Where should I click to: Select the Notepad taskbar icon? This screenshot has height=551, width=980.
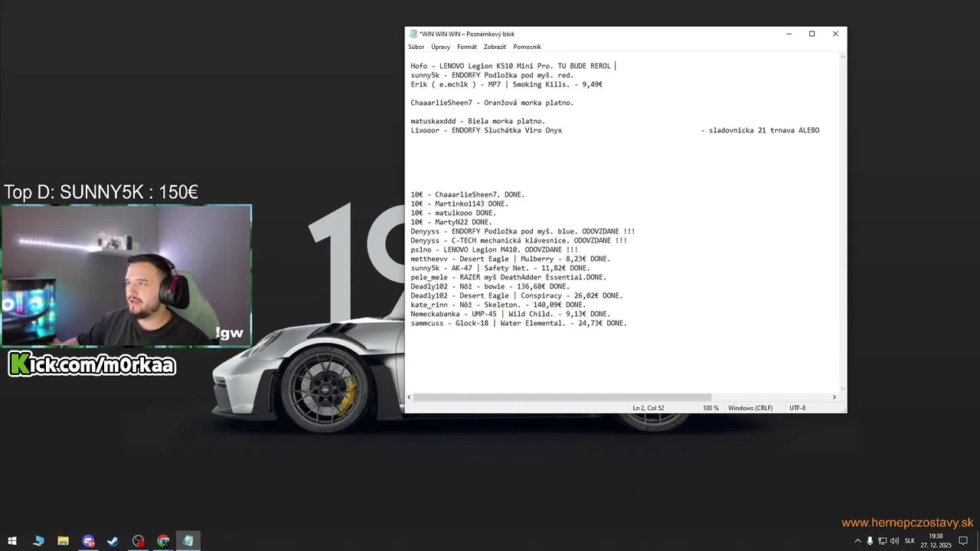tap(188, 541)
